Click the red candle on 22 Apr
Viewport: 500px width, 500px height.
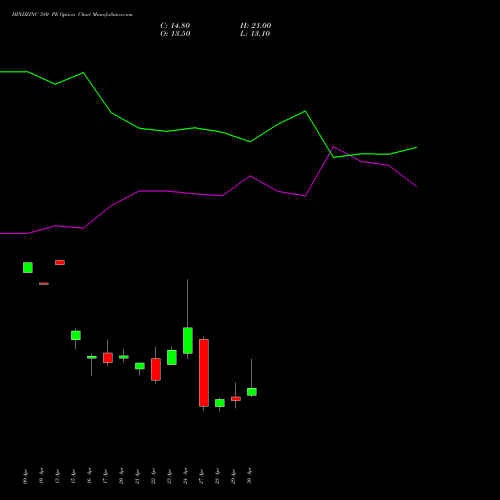point(156,369)
